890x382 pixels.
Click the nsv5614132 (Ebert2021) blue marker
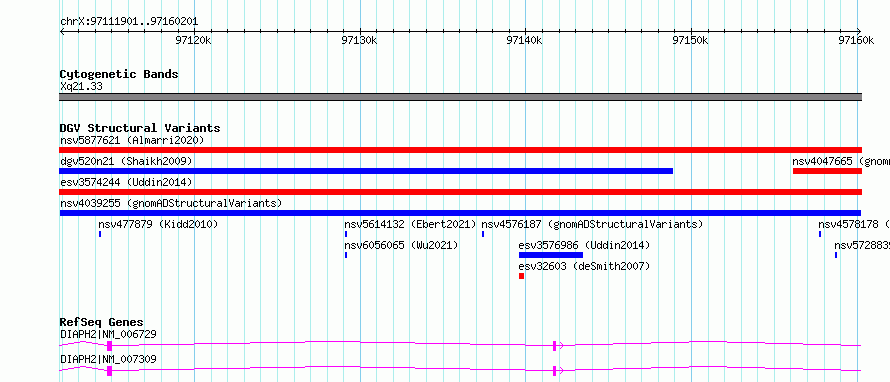[x=346, y=234]
